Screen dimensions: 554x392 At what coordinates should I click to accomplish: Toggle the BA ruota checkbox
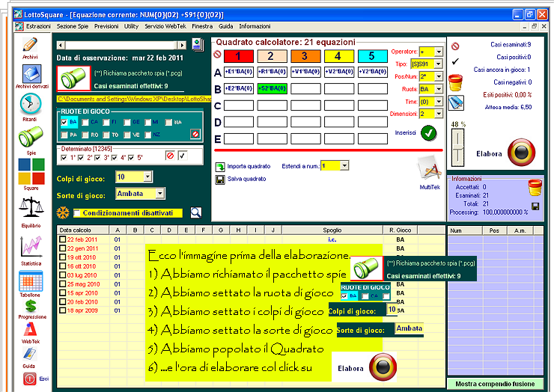coord(64,122)
